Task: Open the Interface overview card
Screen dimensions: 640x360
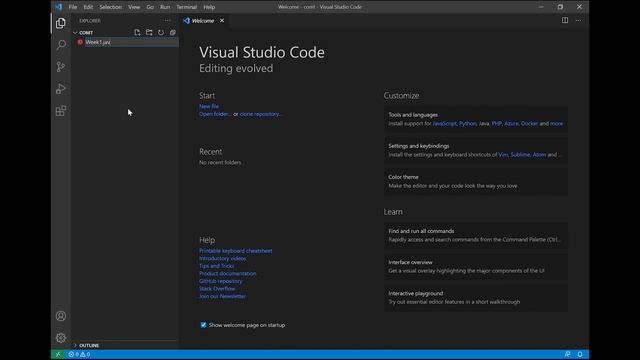Action: [x=476, y=267]
